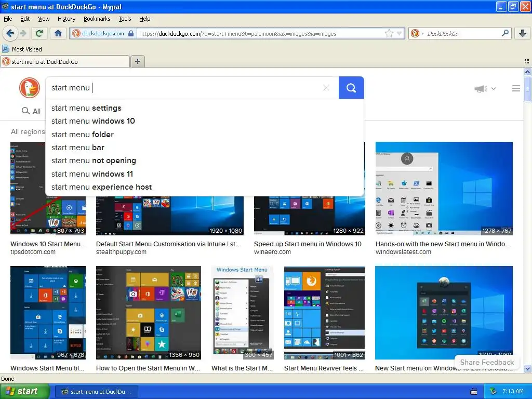The image size is (532, 399).
Task: Click the duckduckgo.com site identity button
Action: (103, 33)
